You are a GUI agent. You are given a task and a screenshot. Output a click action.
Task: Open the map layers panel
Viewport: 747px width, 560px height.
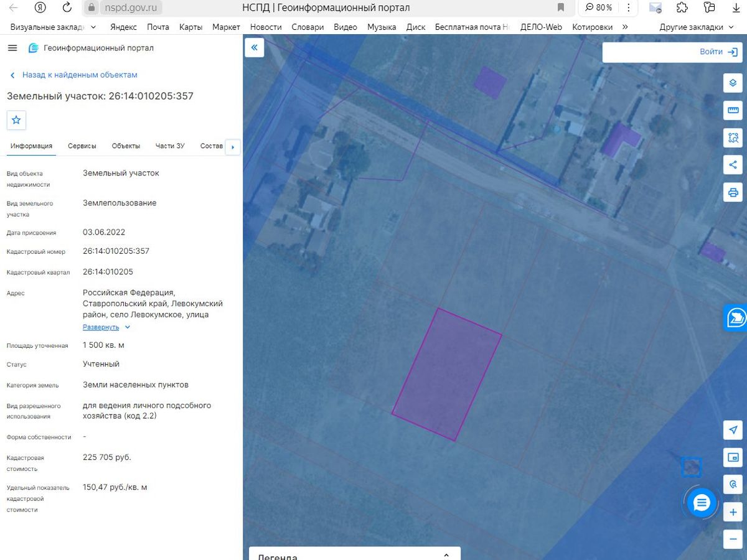coord(733,83)
